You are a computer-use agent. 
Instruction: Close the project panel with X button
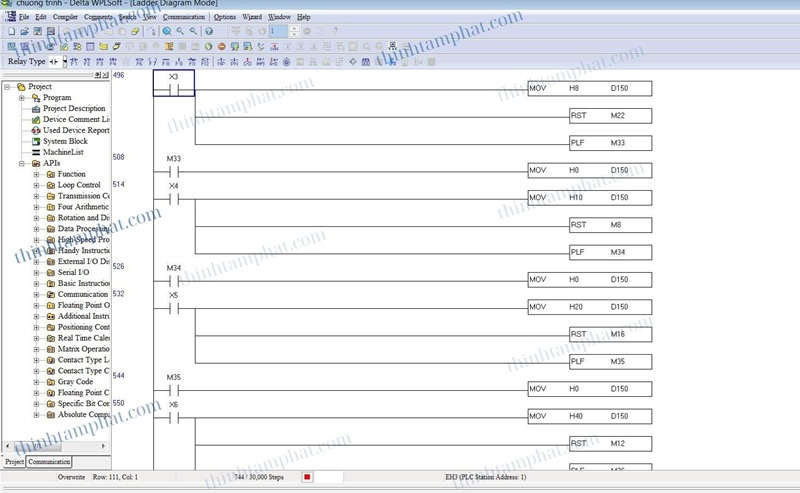(105, 75)
